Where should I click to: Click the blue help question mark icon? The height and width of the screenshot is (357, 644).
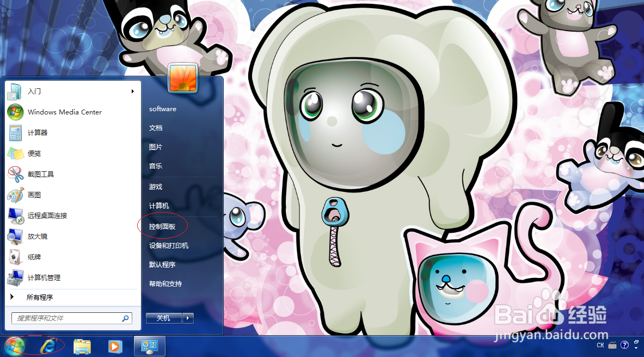pos(625,345)
